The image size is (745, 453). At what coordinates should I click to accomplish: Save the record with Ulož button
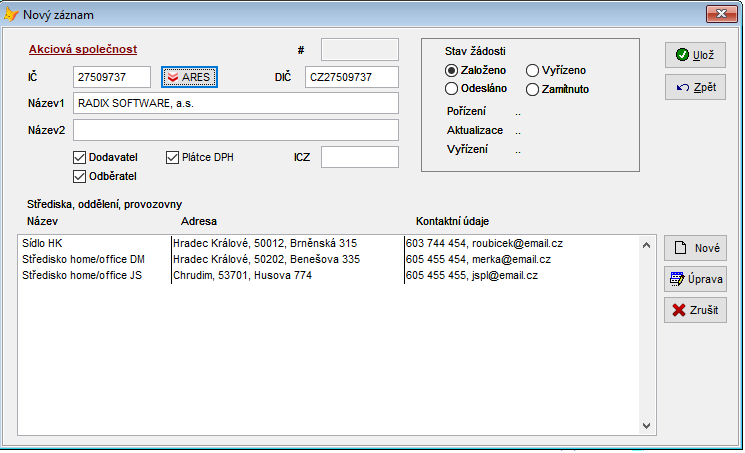click(x=695, y=55)
